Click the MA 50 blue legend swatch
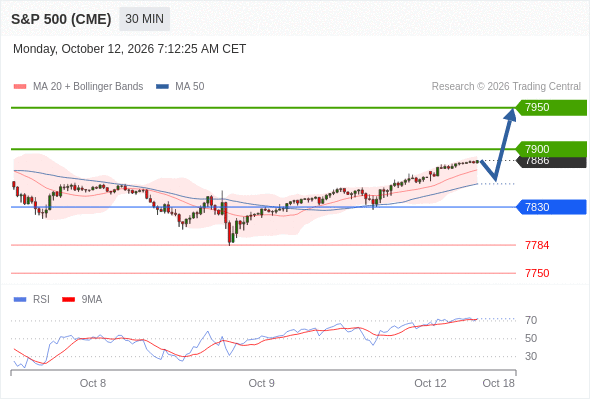 (162, 87)
